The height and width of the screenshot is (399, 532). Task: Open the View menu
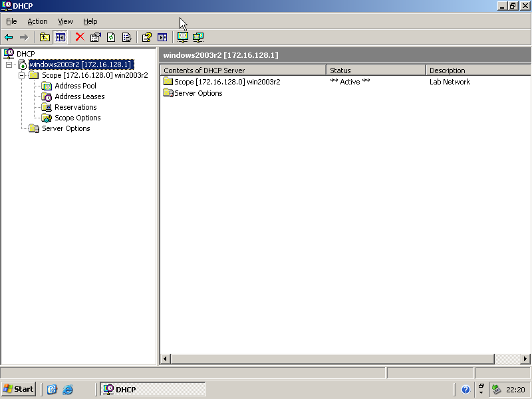click(x=65, y=21)
